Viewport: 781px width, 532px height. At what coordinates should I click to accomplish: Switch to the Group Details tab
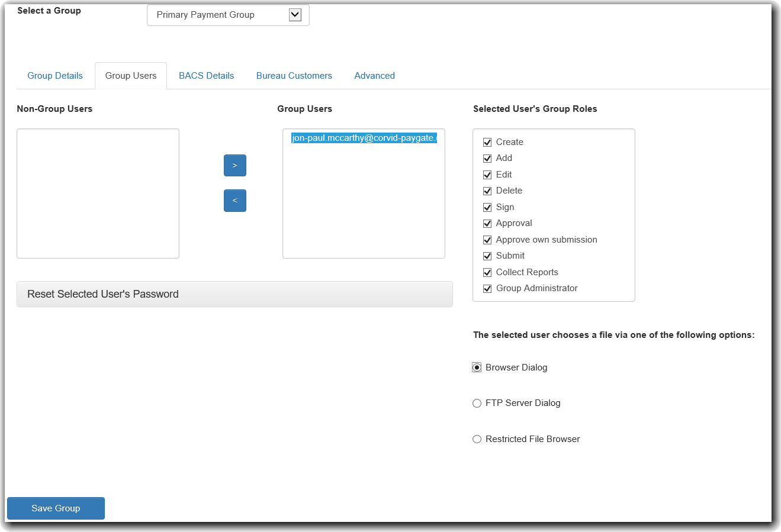click(55, 76)
